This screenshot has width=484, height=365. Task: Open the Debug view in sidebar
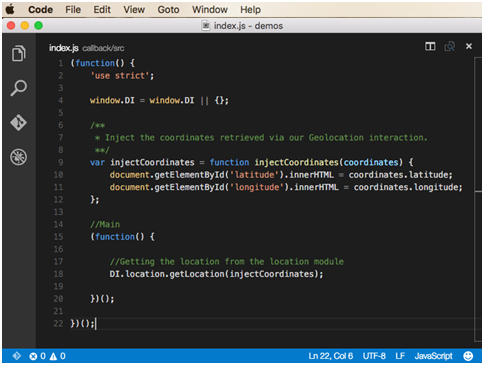click(18, 157)
